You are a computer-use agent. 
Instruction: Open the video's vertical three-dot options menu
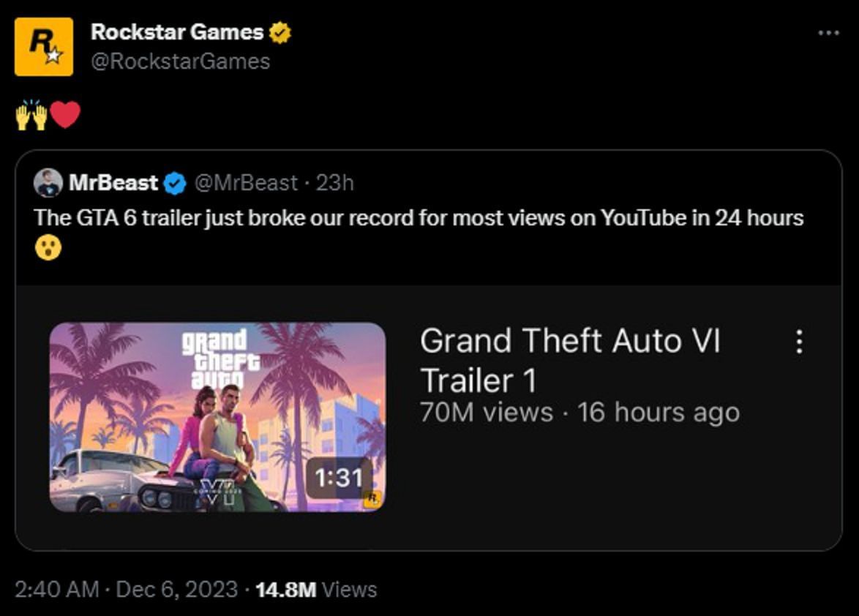coord(799,342)
